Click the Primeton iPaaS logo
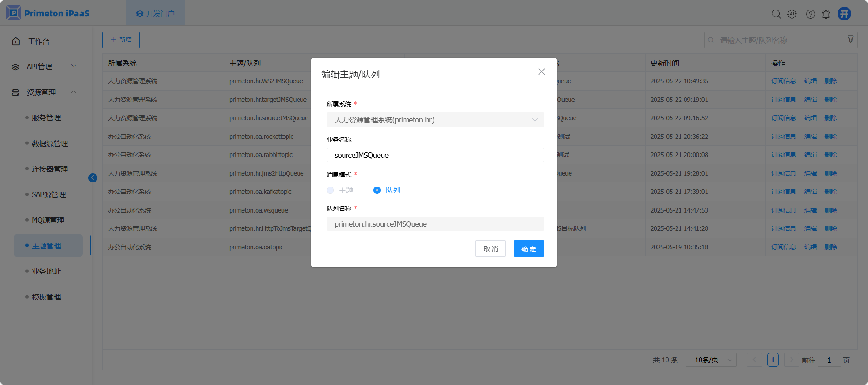 (48, 13)
